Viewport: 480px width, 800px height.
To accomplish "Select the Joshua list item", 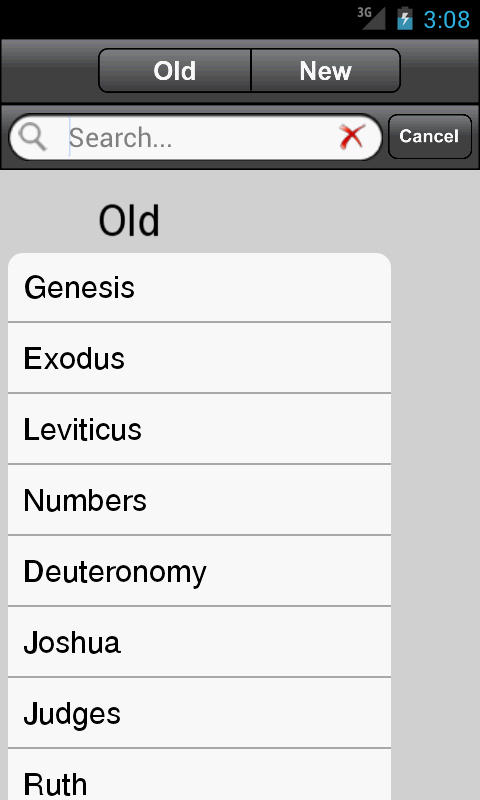I will (199, 642).
